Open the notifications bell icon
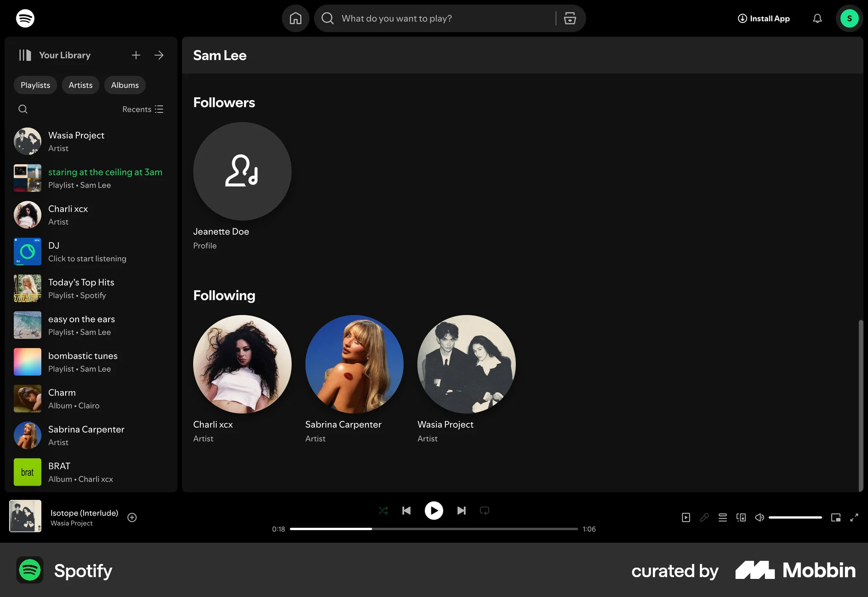Image resolution: width=868 pixels, height=597 pixels. 817,18
